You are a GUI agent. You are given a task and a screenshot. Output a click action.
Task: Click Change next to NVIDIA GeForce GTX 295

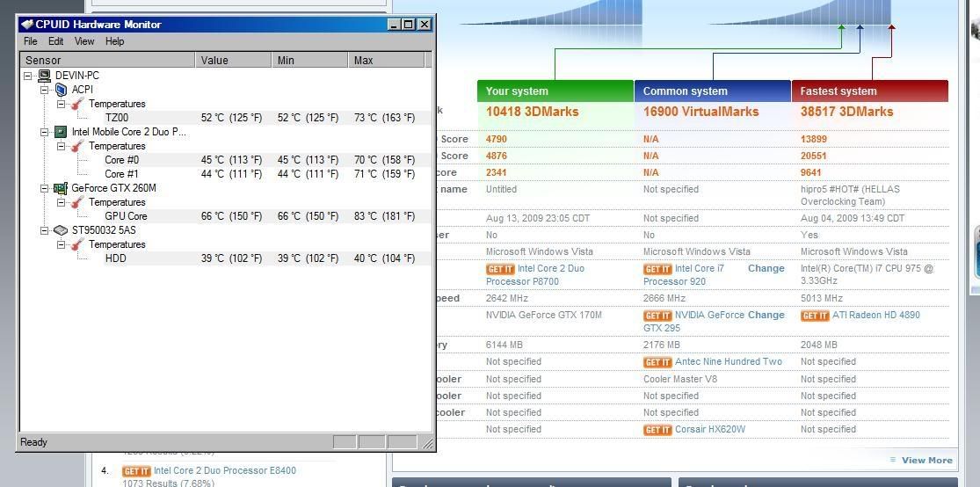(766, 315)
